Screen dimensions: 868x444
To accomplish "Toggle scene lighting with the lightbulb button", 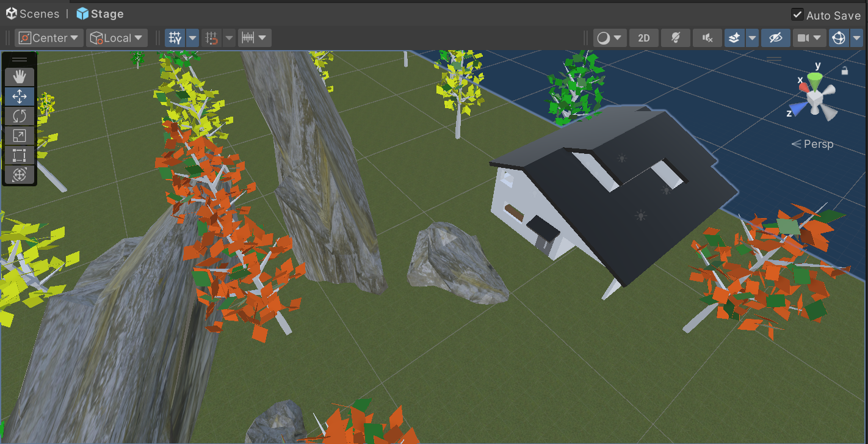I will 676,38.
